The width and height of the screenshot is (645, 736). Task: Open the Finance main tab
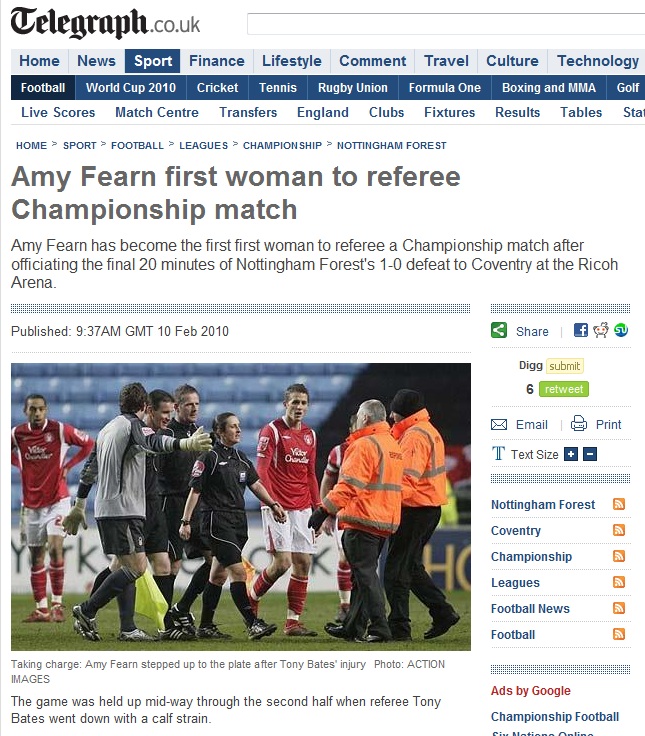pos(217,61)
